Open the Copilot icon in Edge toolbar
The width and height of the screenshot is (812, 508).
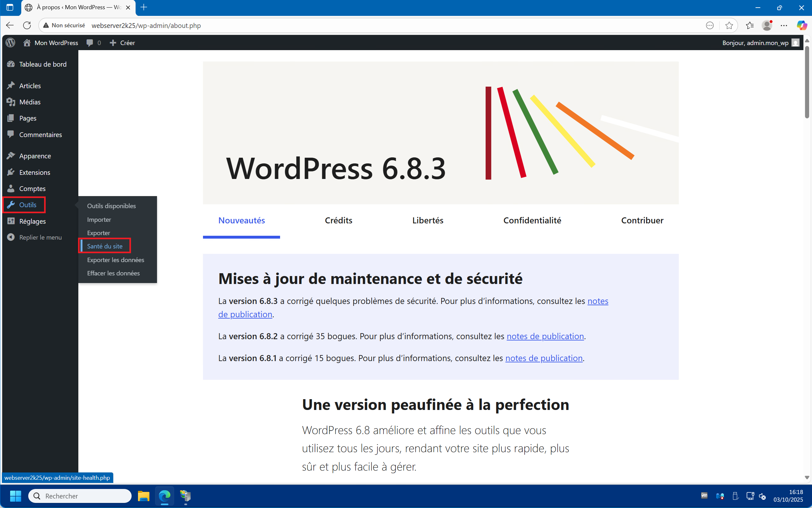[x=802, y=25]
